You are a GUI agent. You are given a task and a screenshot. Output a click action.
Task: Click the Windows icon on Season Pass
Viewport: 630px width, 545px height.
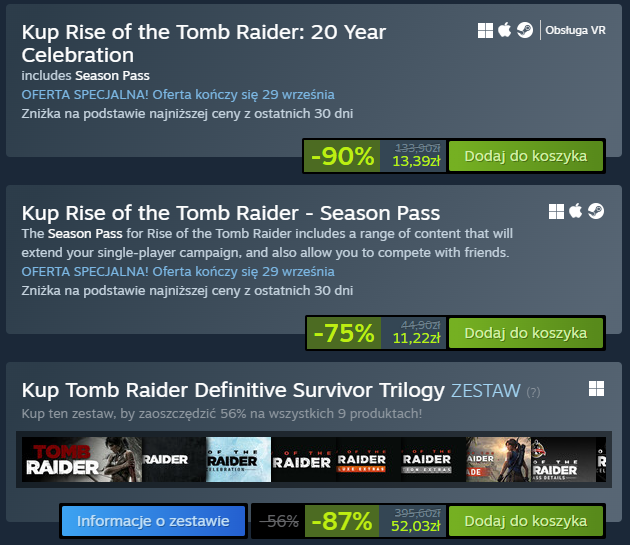pos(557,211)
